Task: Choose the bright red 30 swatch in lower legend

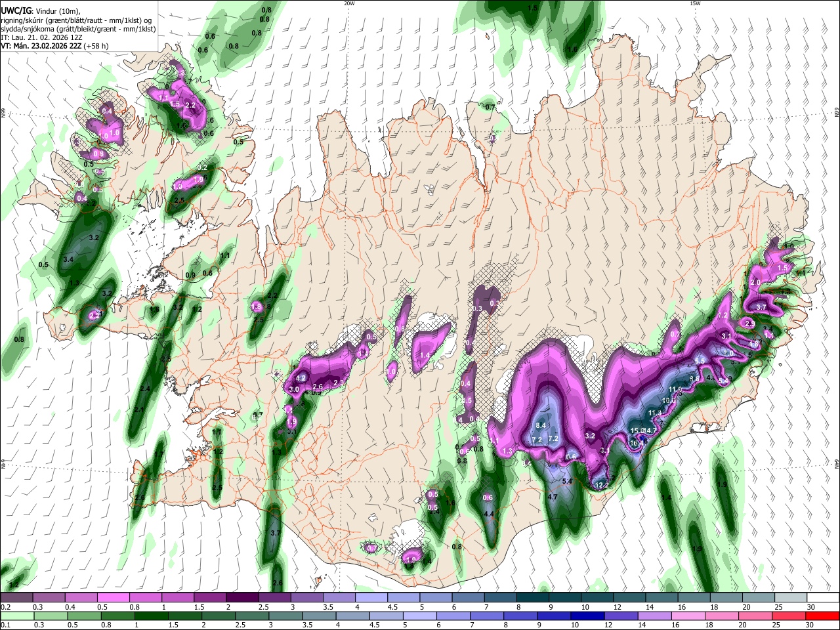Action: pyautogui.click(x=821, y=616)
